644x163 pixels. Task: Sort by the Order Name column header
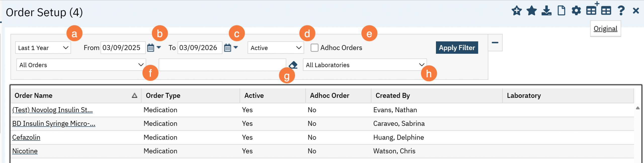33,96
